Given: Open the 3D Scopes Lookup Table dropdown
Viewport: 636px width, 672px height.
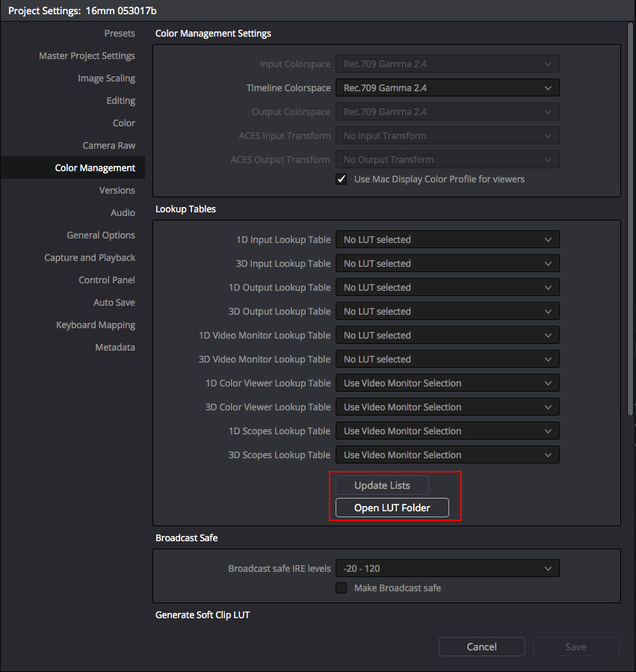Looking at the screenshot, I should tap(447, 454).
